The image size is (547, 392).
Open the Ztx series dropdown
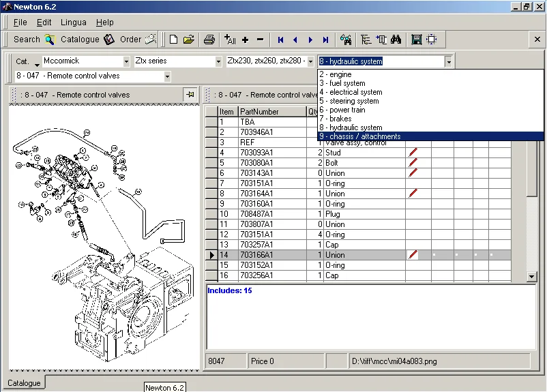218,61
